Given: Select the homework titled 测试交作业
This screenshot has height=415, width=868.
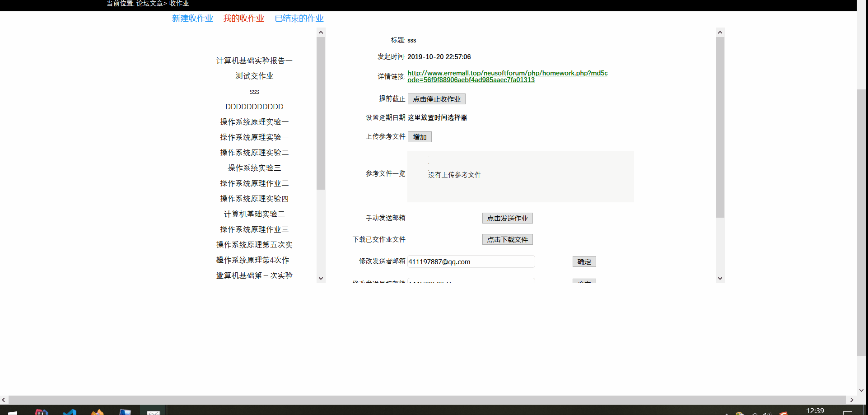Looking at the screenshot, I should (254, 76).
